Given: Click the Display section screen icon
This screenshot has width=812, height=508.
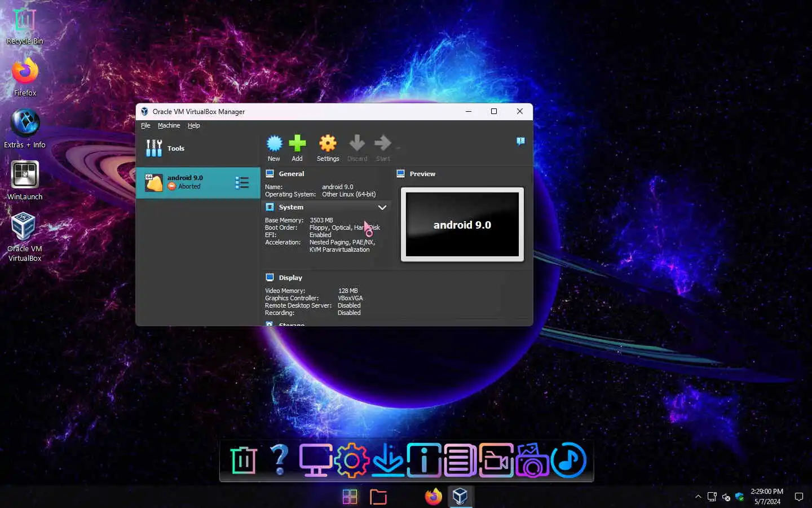Looking at the screenshot, I should [270, 277].
